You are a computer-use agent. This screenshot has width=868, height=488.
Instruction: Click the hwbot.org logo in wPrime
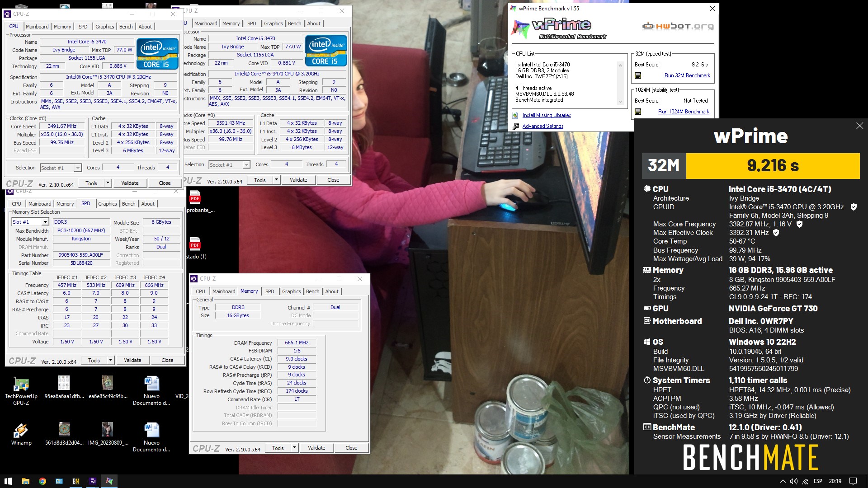click(x=678, y=26)
